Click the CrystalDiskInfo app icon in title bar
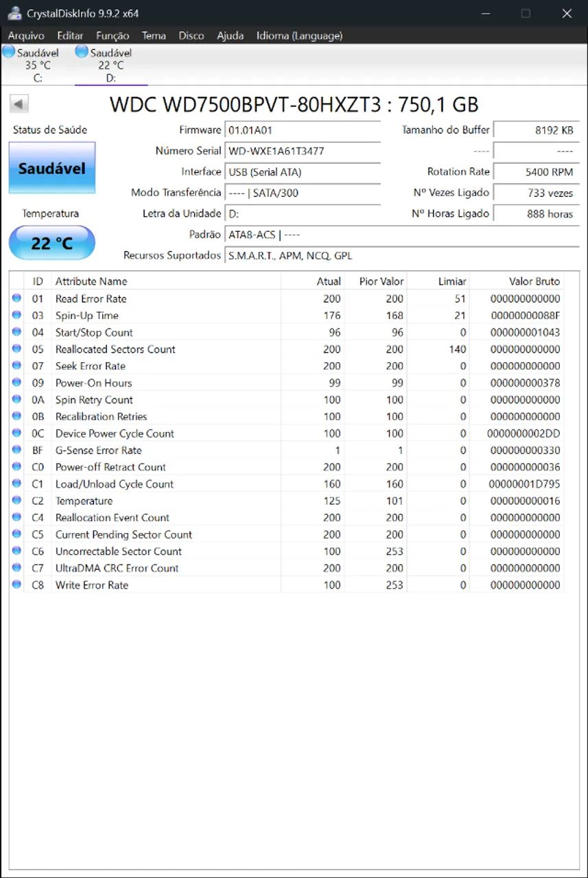Screen dimensions: 588x878 coord(14,13)
